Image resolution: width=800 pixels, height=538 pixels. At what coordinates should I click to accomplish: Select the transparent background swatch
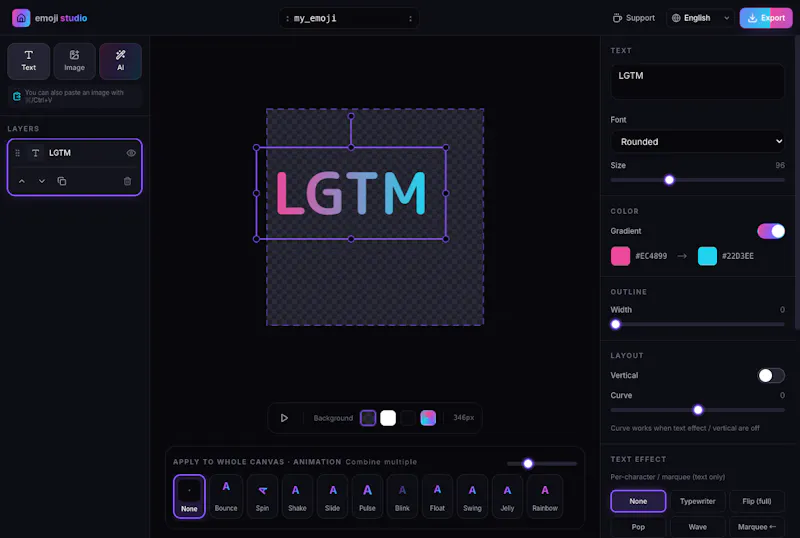click(x=368, y=418)
